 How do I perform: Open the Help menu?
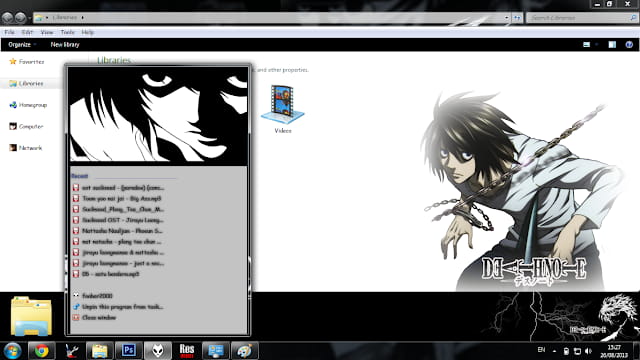[87, 32]
